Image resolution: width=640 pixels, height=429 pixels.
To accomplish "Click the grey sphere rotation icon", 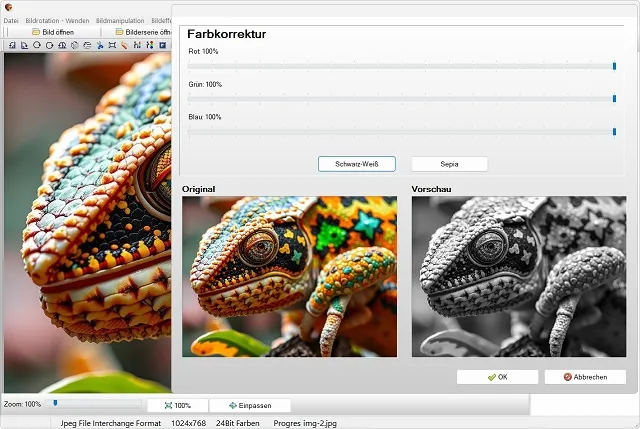I will tap(75, 45).
